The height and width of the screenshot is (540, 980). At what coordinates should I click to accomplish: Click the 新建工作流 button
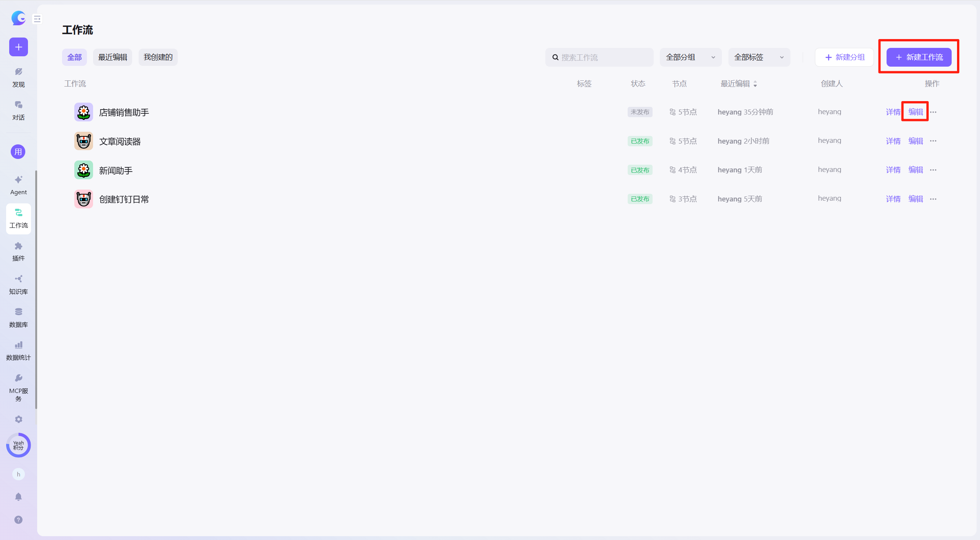(919, 57)
